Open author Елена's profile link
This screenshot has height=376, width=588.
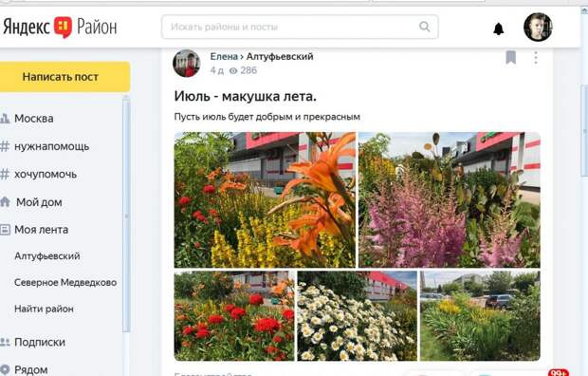click(224, 57)
